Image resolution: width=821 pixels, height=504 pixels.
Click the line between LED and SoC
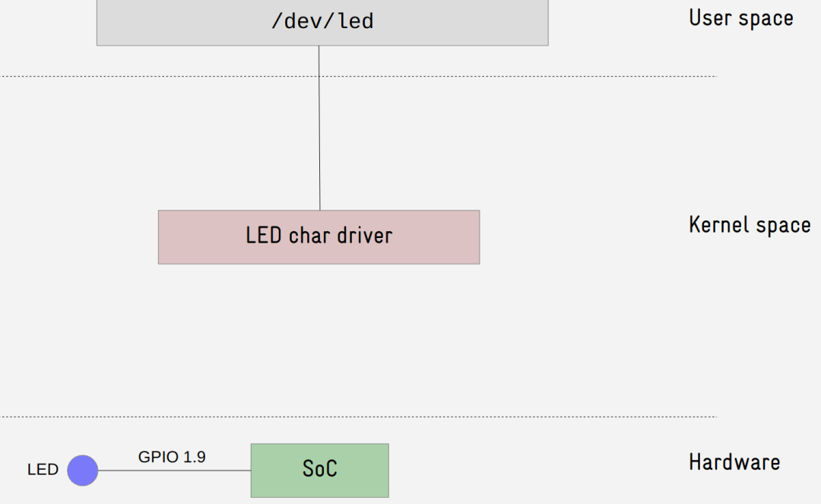coord(175,471)
